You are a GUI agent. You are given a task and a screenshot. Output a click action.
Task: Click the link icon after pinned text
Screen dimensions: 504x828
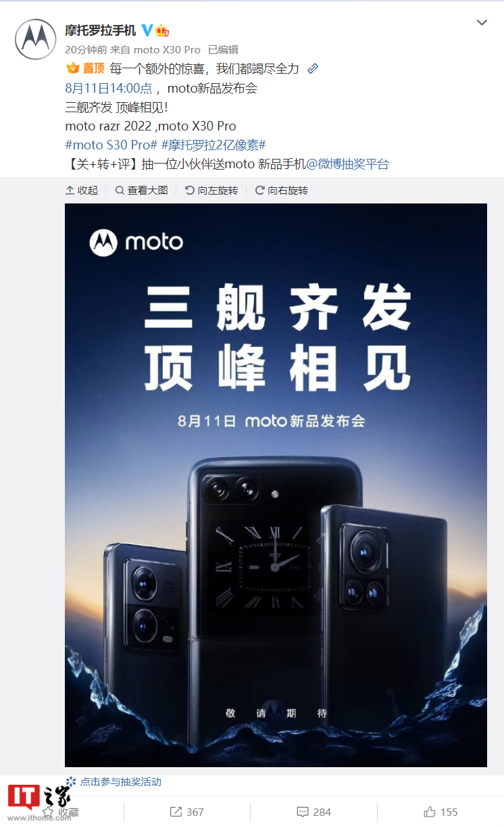pos(312,69)
